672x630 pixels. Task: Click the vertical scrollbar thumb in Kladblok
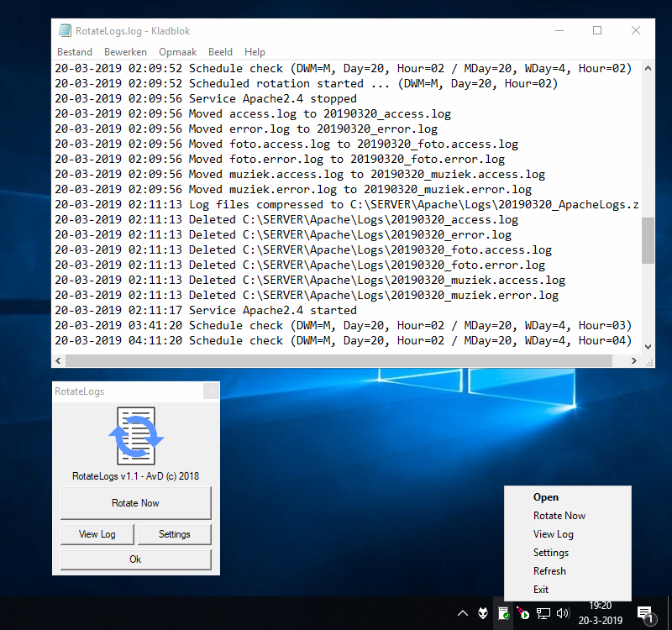pyautogui.click(x=648, y=240)
